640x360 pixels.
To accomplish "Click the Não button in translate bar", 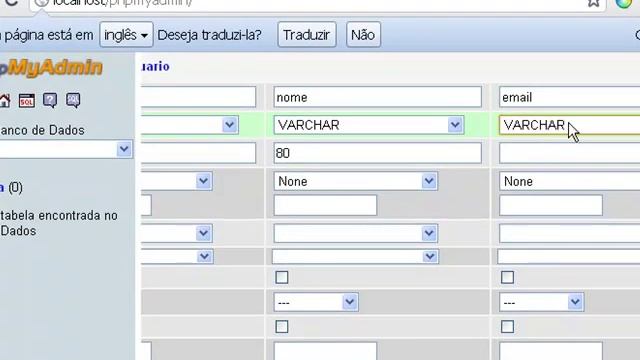I will 363,35.
